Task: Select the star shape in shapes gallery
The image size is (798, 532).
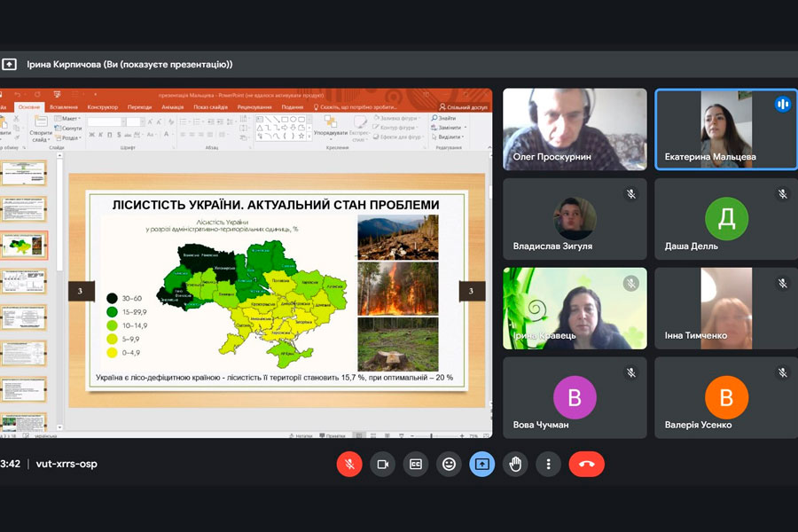Action: point(301,136)
